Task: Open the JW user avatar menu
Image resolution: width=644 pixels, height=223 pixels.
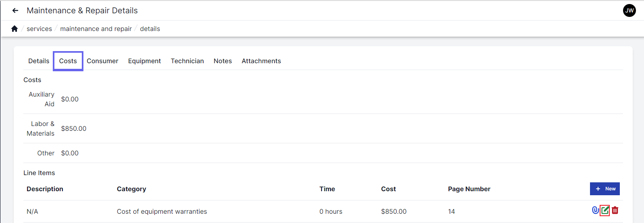Action: tap(629, 10)
